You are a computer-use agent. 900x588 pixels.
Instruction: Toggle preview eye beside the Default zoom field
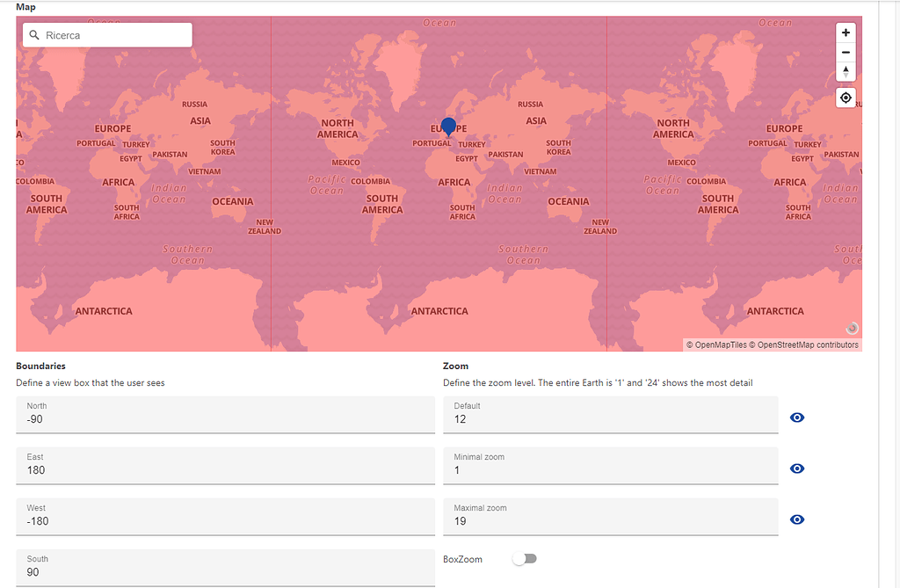(797, 417)
